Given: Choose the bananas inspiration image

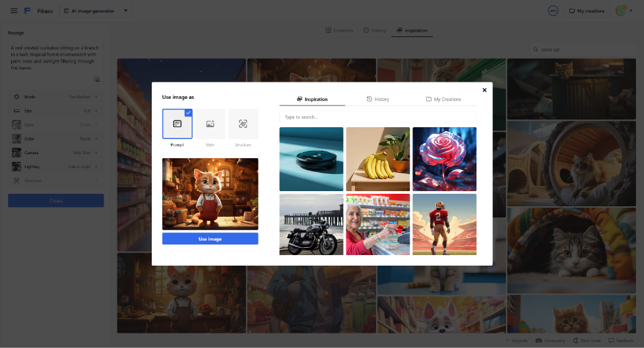Looking at the screenshot, I should 377,159.
